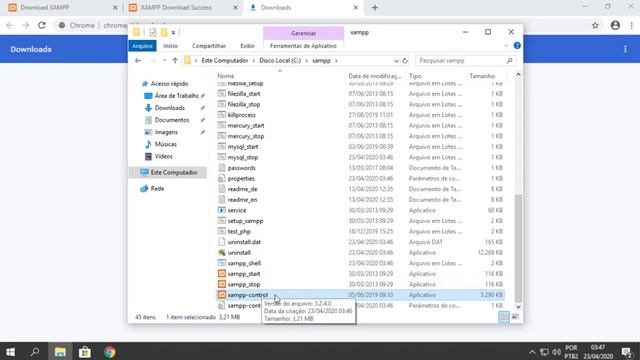640x360 pixels.
Task: Select the setup_xampp file
Action: pos(245,221)
